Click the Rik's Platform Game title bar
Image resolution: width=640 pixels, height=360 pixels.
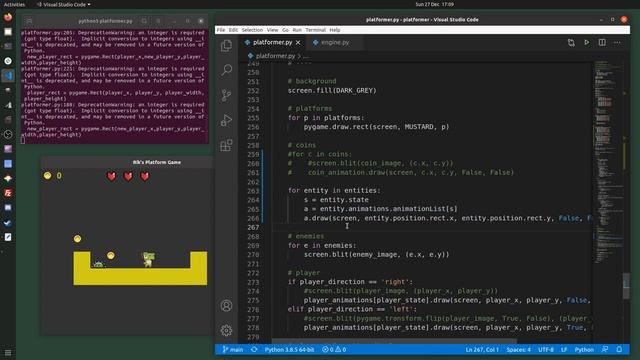tap(127, 162)
